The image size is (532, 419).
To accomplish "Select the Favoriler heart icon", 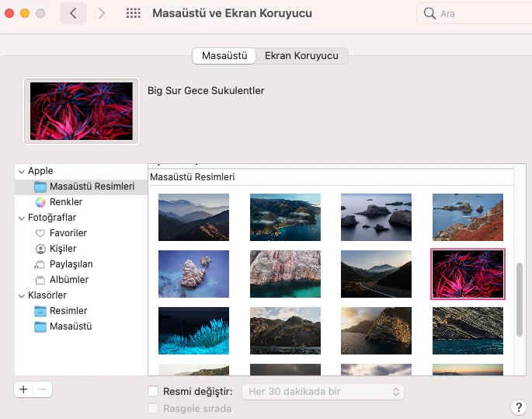I will (x=40, y=233).
